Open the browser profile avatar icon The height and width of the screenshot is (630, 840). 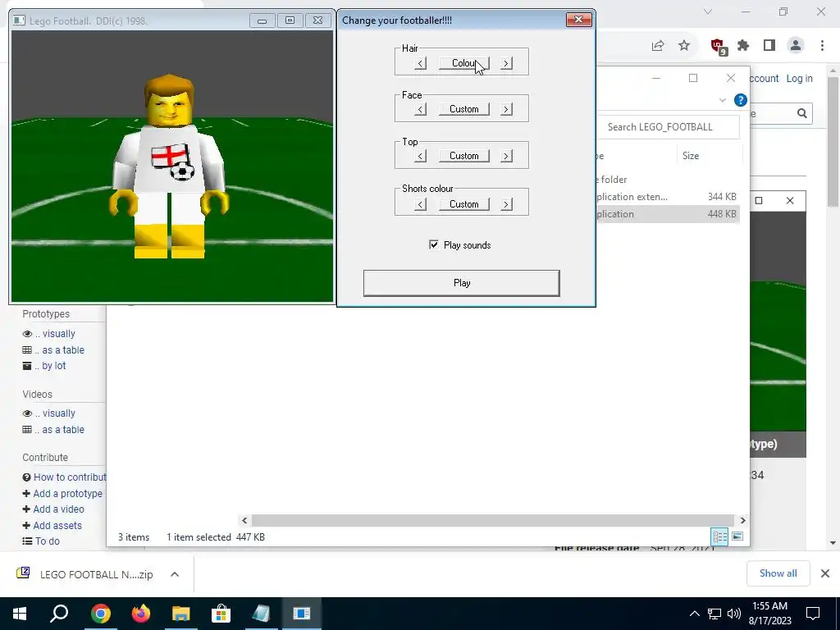point(796,46)
